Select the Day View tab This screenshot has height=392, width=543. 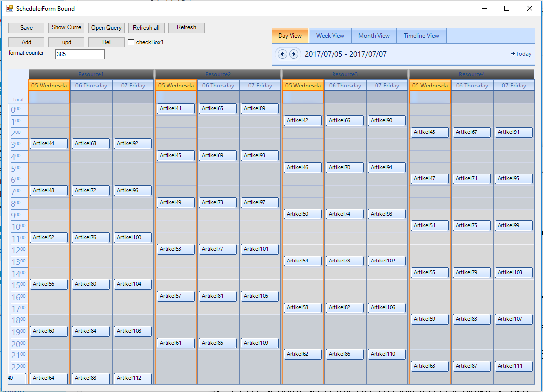click(290, 35)
